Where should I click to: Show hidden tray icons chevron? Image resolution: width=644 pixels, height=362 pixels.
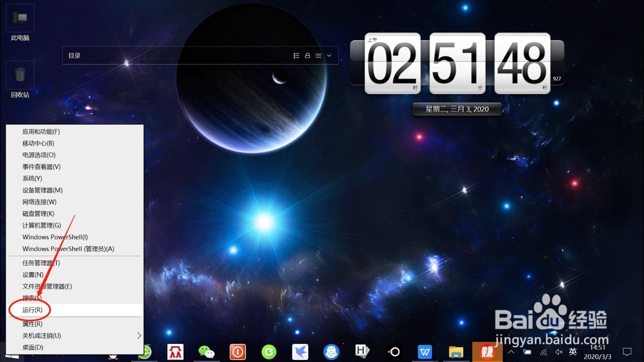click(511, 352)
